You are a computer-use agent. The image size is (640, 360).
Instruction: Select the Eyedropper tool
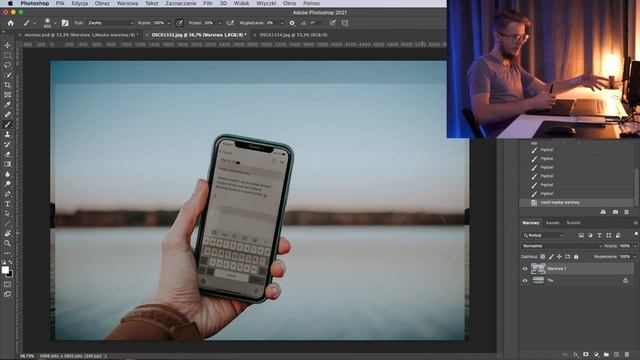(7, 105)
